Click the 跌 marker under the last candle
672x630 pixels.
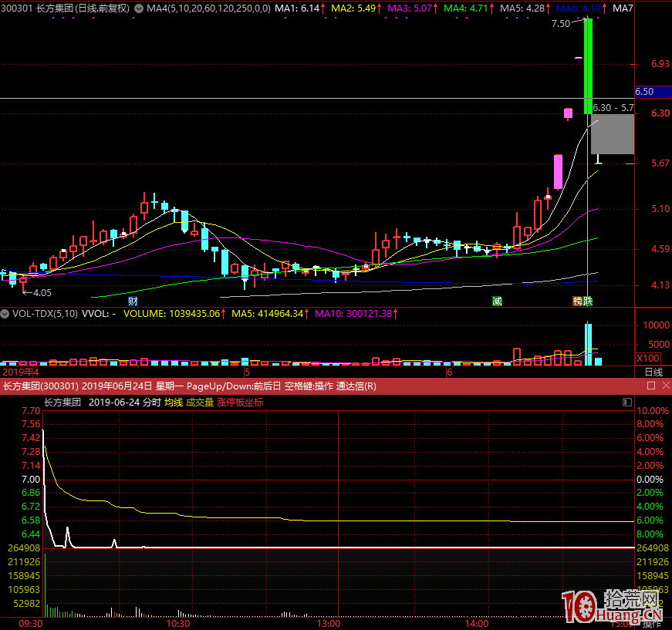tap(588, 301)
